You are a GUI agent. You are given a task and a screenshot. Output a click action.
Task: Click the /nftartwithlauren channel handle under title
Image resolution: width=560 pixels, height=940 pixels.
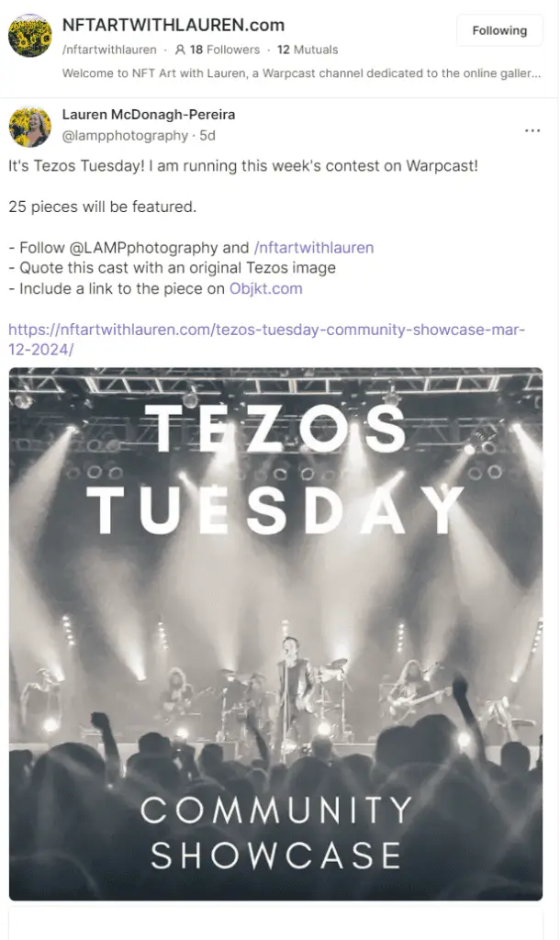click(109, 50)
